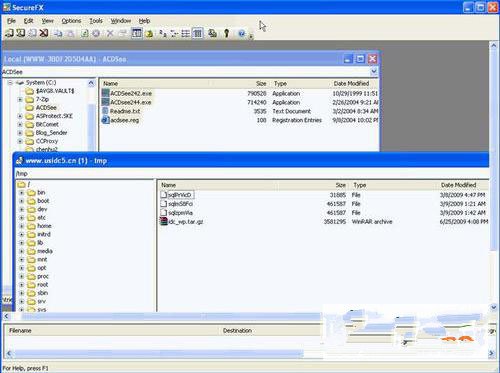
Task: Maximize the Local ACDSee window
Action: tap(360, 59)
